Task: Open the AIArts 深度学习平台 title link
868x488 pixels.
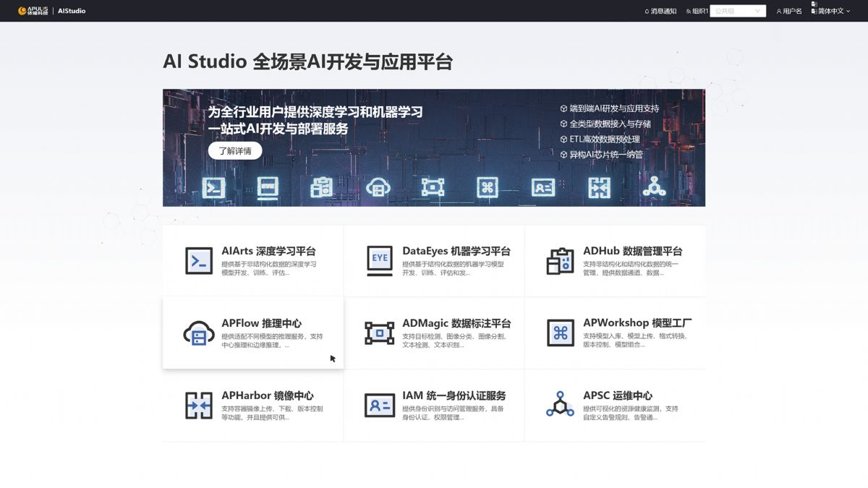Action: [x=268, y=251]
